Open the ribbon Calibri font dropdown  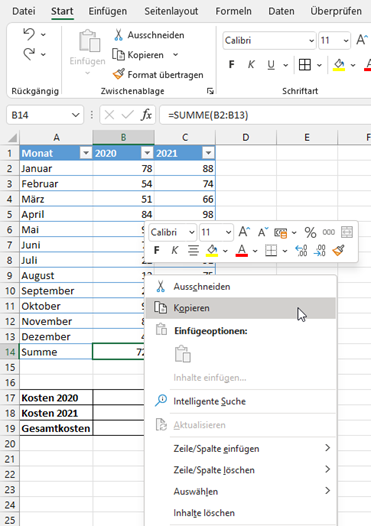[x=311, y=41]
